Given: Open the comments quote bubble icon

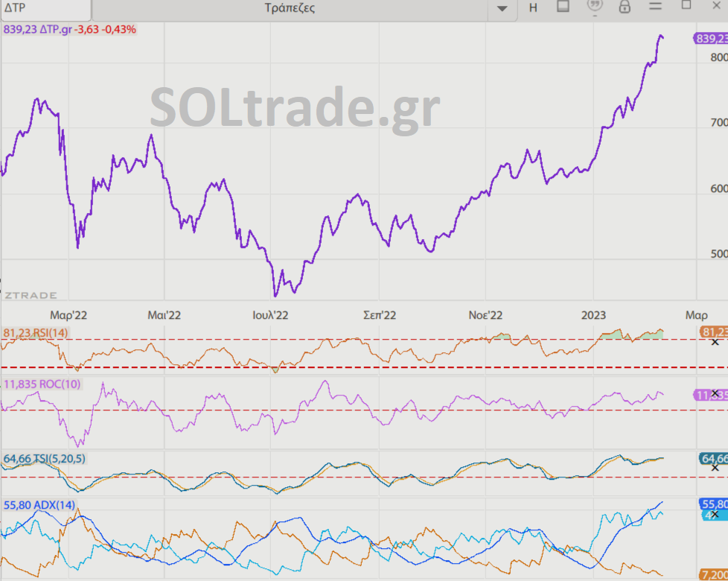Looking at the screenshot, I should pyautogui.click(x=595, y=7).
